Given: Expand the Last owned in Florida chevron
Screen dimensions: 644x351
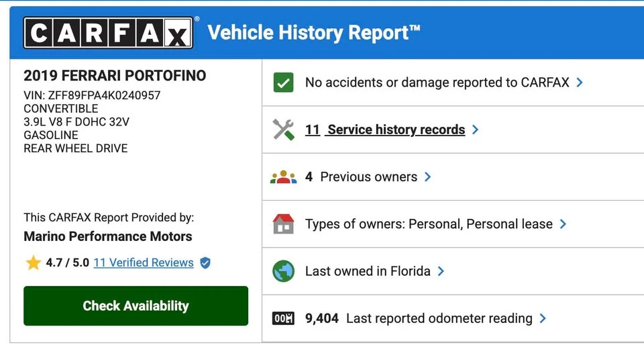Looking at the screenshot, I should coord(441,271).
